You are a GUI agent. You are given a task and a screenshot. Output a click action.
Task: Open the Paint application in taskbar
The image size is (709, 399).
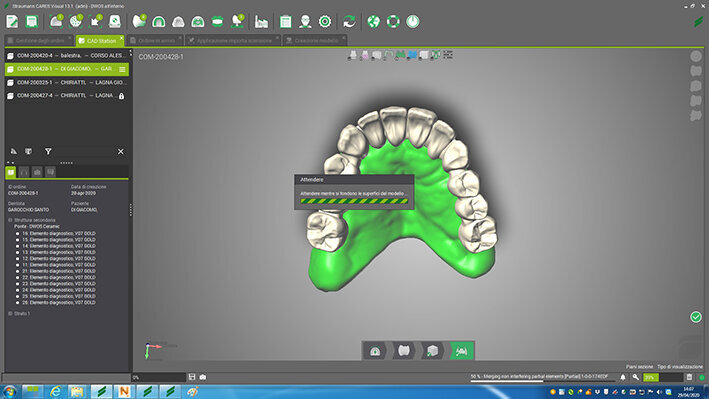pyautogui.click(x=193, y=392)
